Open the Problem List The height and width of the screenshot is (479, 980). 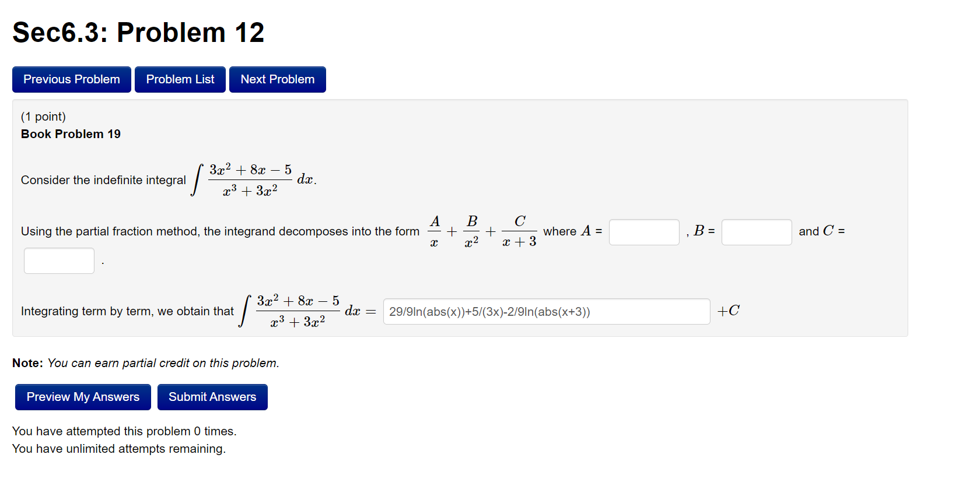pyautogui.click(x=180, y=79)
